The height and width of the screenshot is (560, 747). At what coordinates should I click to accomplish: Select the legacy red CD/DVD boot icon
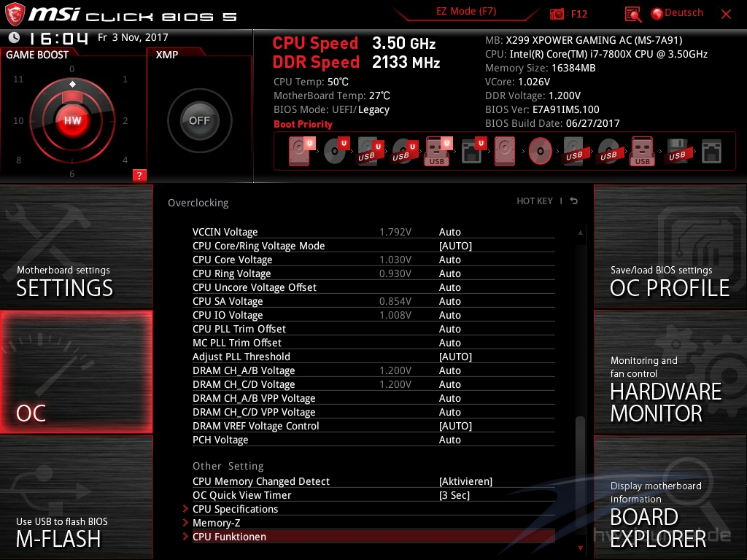[x=541, y=152]
